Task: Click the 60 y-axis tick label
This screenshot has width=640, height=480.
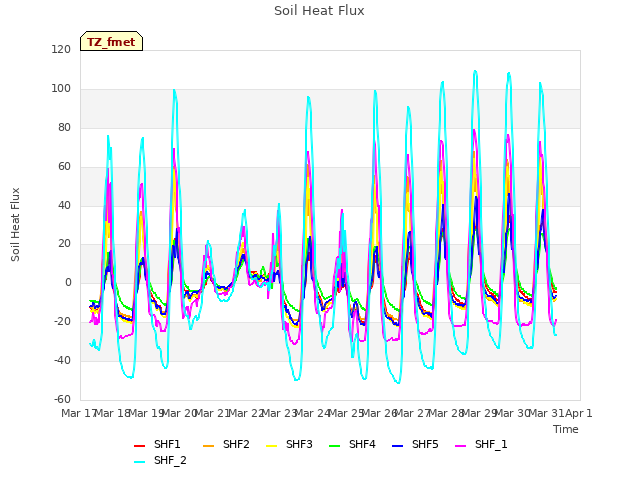Action: click(64, 167)
